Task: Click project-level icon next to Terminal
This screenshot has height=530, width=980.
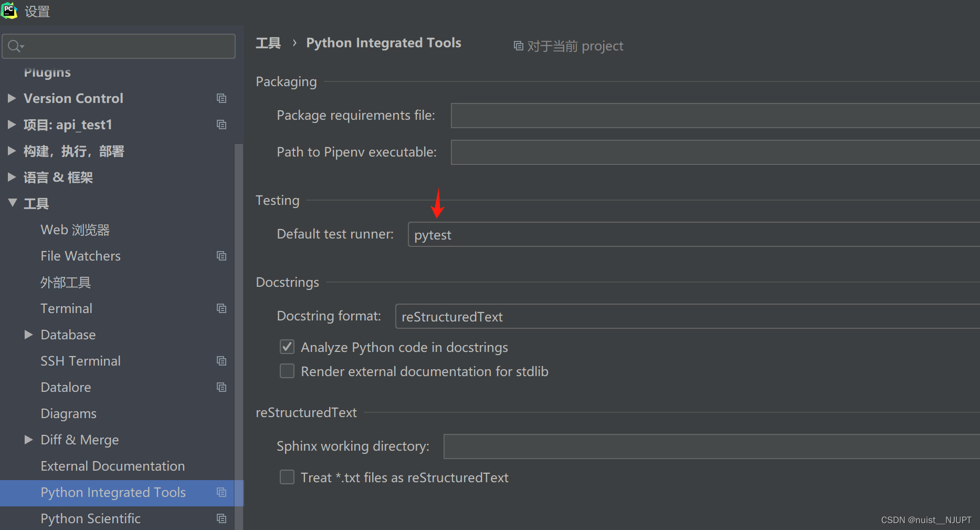Action: [222, 308]
